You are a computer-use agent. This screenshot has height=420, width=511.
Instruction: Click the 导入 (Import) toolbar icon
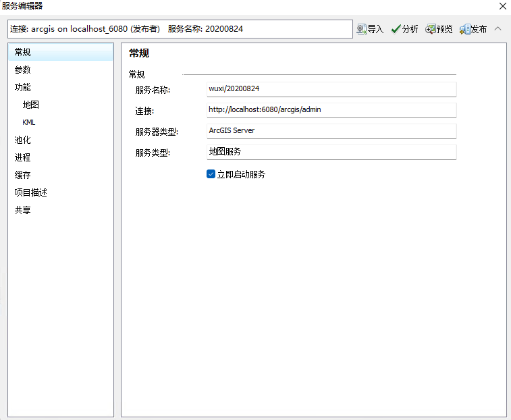pos(370,29)
